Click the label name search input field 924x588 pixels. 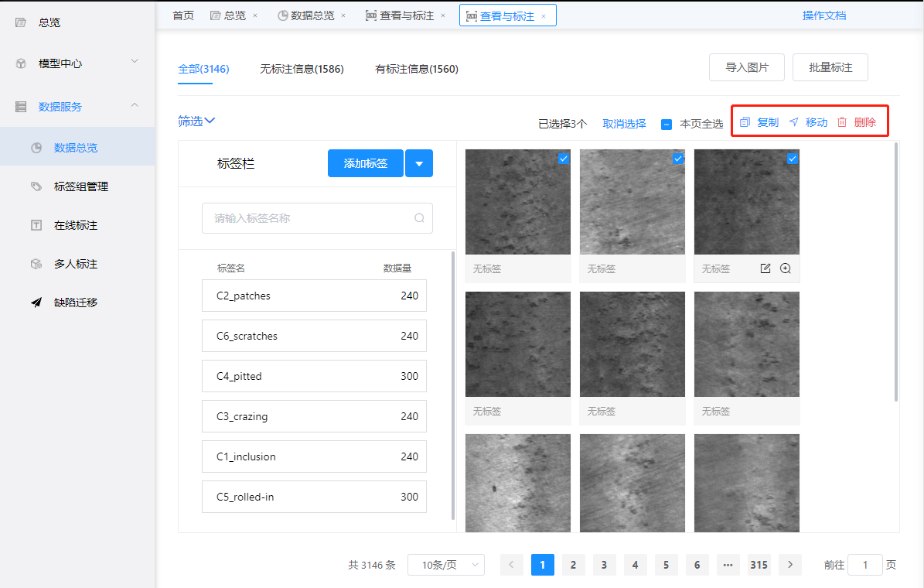click(317, 218)
